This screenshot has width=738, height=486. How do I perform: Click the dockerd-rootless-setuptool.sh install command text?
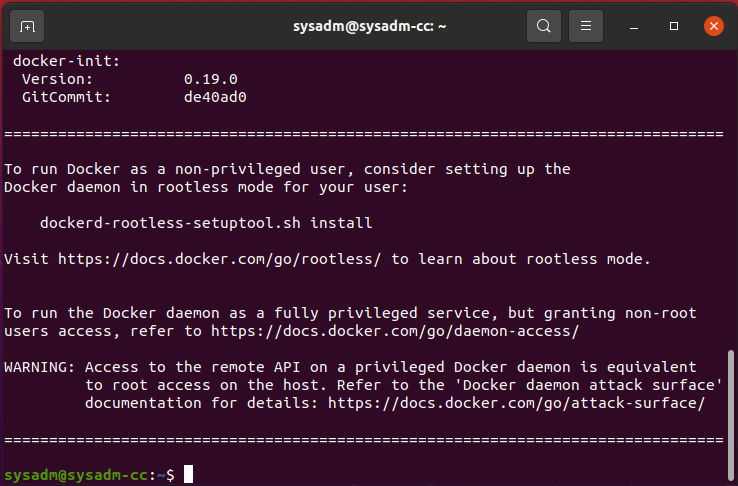205,223
